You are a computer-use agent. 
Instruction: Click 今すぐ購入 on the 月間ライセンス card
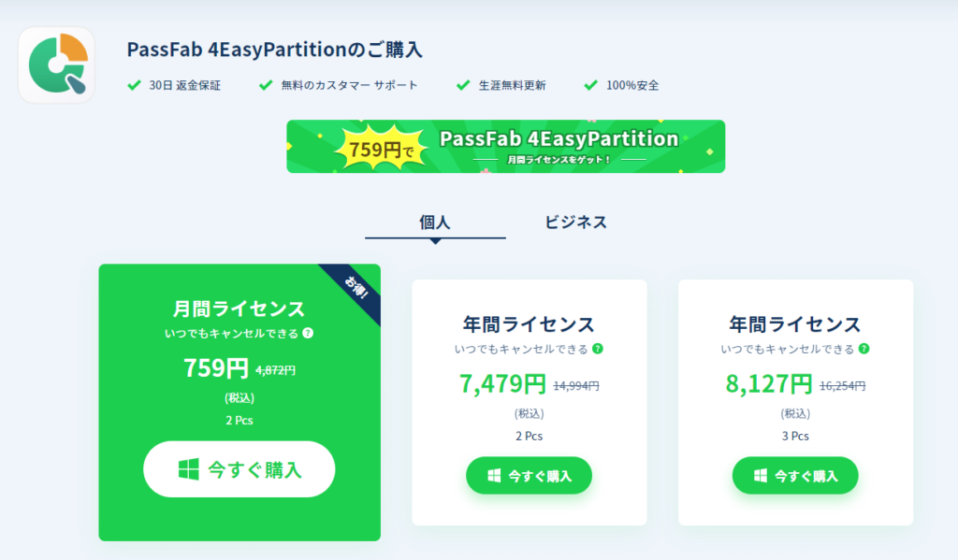click(239, 468)
